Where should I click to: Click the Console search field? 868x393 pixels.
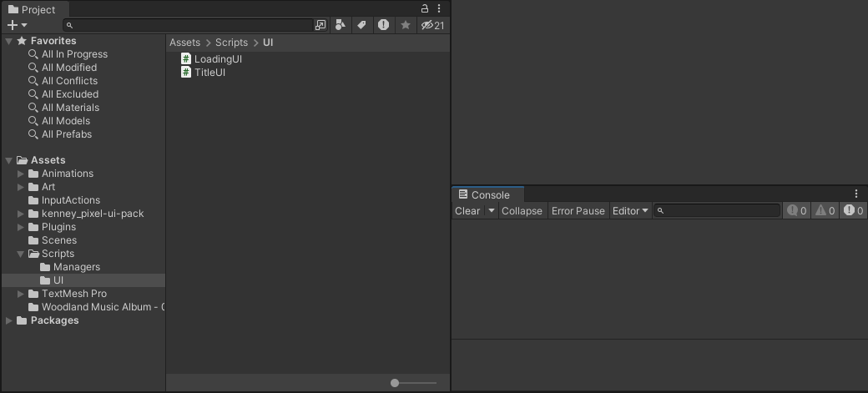(x=717, y=211)
